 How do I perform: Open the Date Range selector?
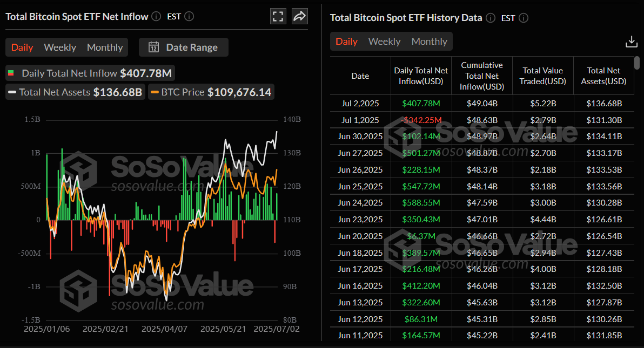click(x=184, y=47)
